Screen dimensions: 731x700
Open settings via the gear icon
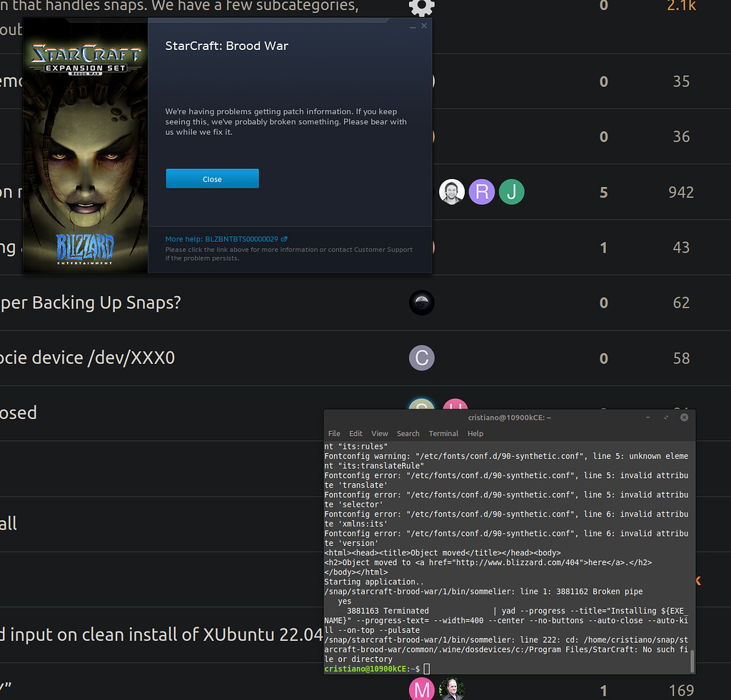click(x=421, y=9)
